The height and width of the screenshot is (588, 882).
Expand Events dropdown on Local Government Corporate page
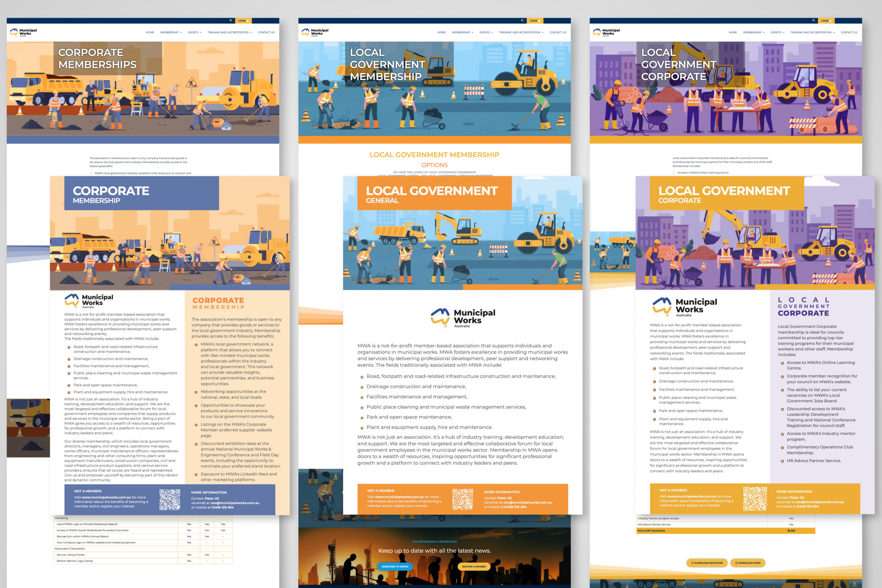tap(777, 33)
